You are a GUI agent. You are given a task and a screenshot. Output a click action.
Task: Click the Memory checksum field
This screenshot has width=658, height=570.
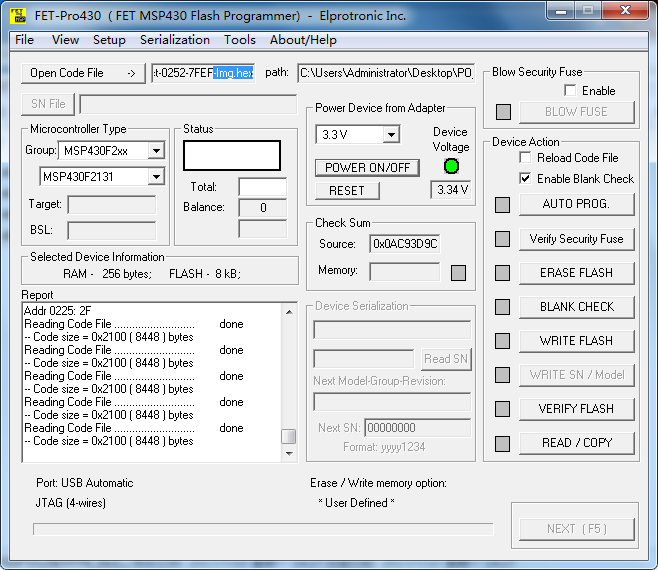pos(405,272)
